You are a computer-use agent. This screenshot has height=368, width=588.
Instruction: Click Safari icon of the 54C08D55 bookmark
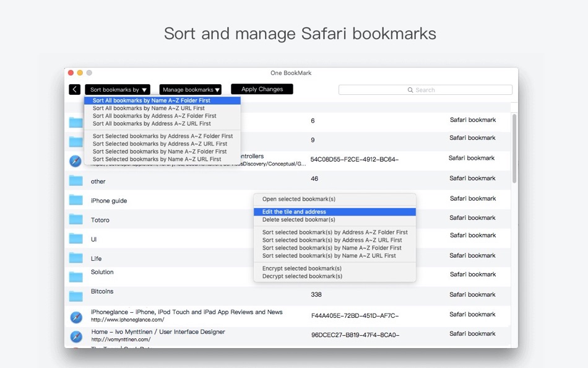coord(76,161)
